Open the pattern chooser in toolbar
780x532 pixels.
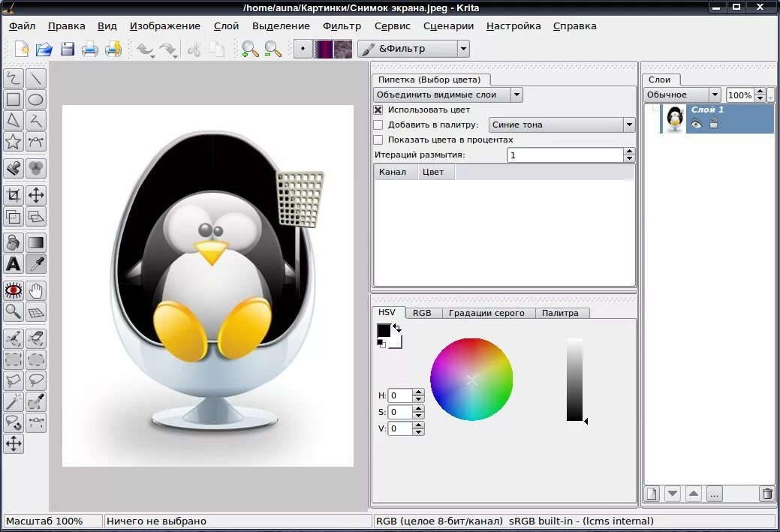[x=342, y=49]
